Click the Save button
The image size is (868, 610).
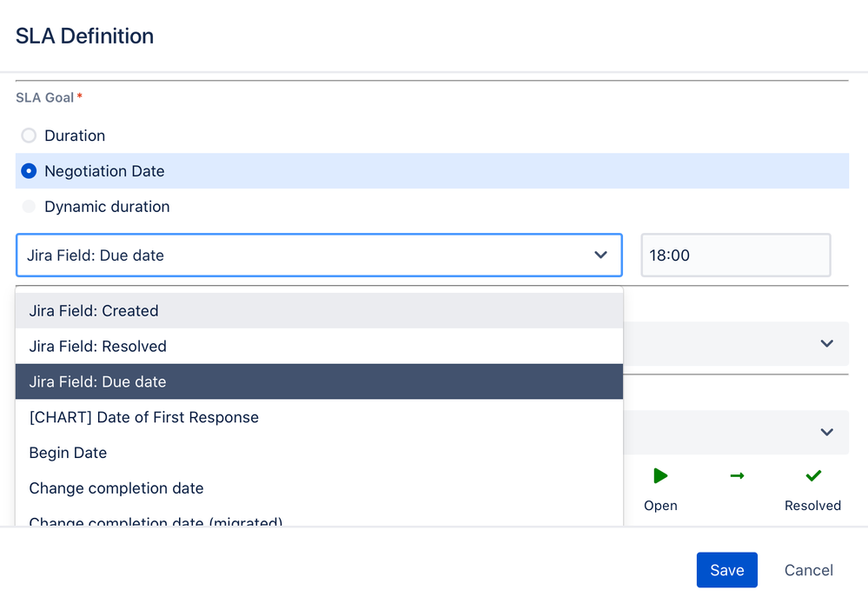pyautogui.click(x=726, y=570)
